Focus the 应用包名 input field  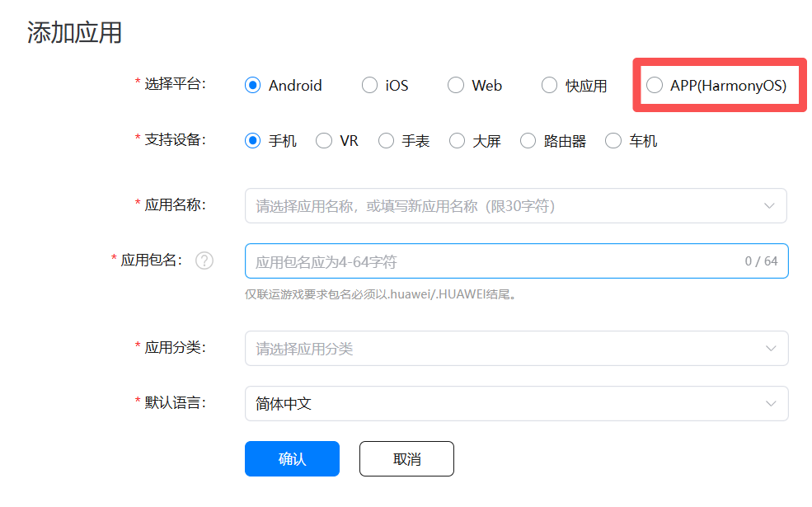(517, 261)
